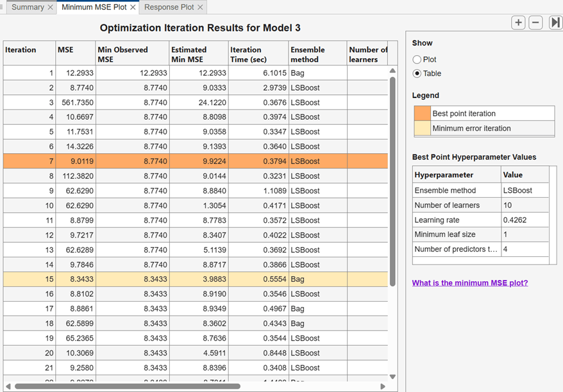This screenshot has height=392, width=563.
Task: Click Estimated Min MSE cell 5.1139
Action: (x=199, y=250)
